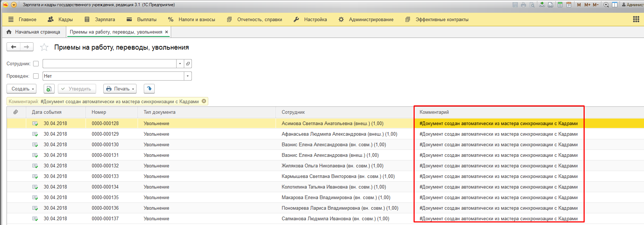Open the calendar icon in title bar
The image size is (644, 225).
click(x=569, y=5)
